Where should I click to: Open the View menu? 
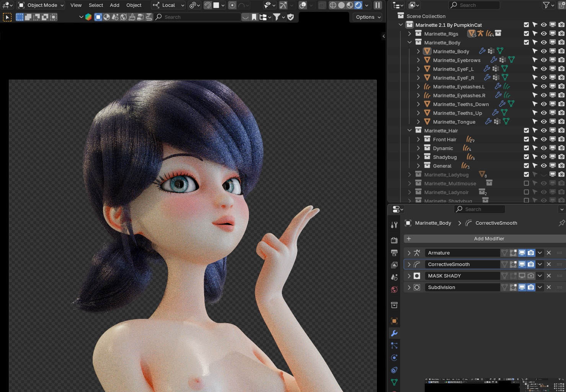[76, 5]
